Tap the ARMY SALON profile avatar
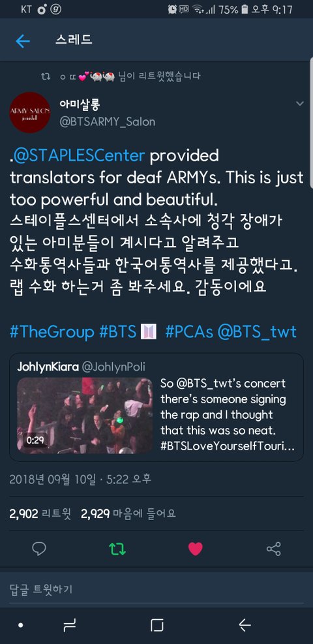Screen dimensions: 313x644 point(30,112)
